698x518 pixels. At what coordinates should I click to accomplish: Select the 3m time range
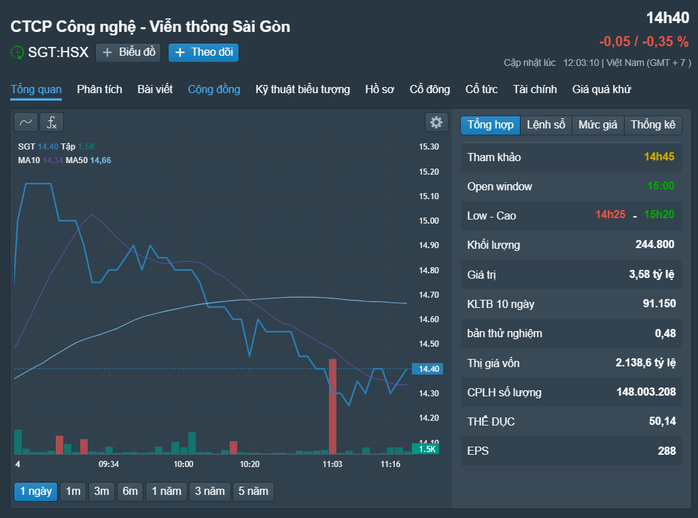coord(101,492)
